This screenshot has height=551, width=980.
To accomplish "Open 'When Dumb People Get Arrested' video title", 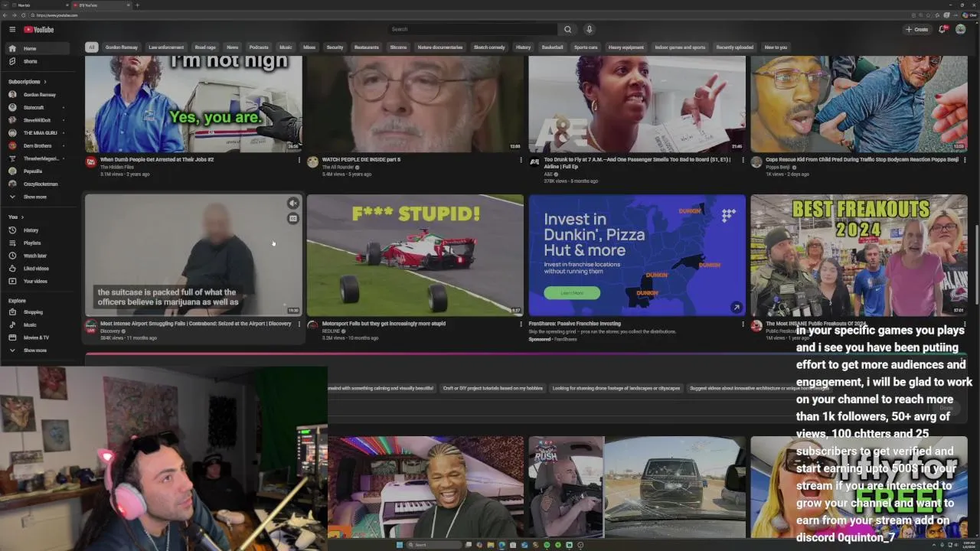I will (157, 159).
